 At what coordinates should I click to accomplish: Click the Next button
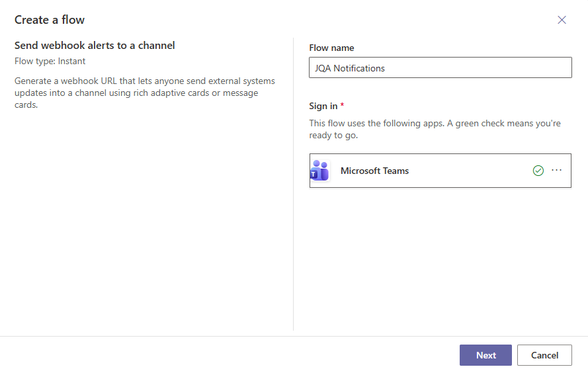[x=485, y=355]
